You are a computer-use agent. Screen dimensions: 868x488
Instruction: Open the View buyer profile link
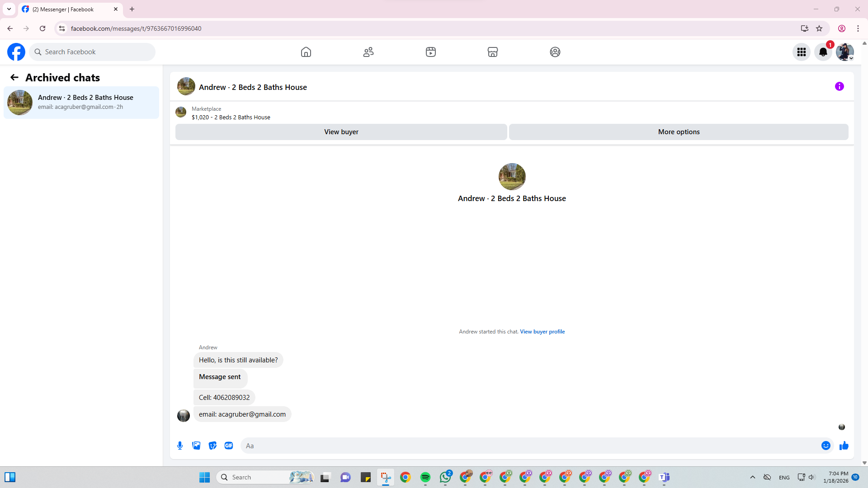[542, 332]
